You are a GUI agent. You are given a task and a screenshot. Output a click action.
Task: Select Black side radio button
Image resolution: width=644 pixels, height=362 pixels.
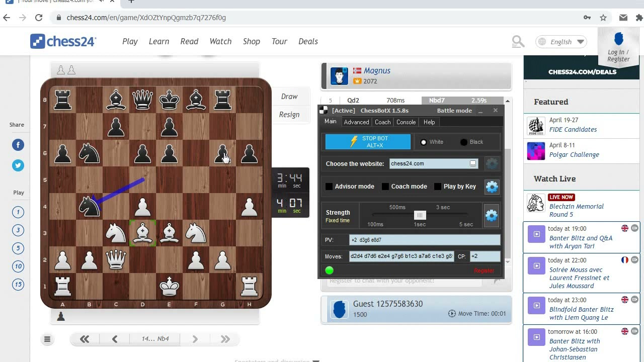pyautogui.click(x=464, y=142)
